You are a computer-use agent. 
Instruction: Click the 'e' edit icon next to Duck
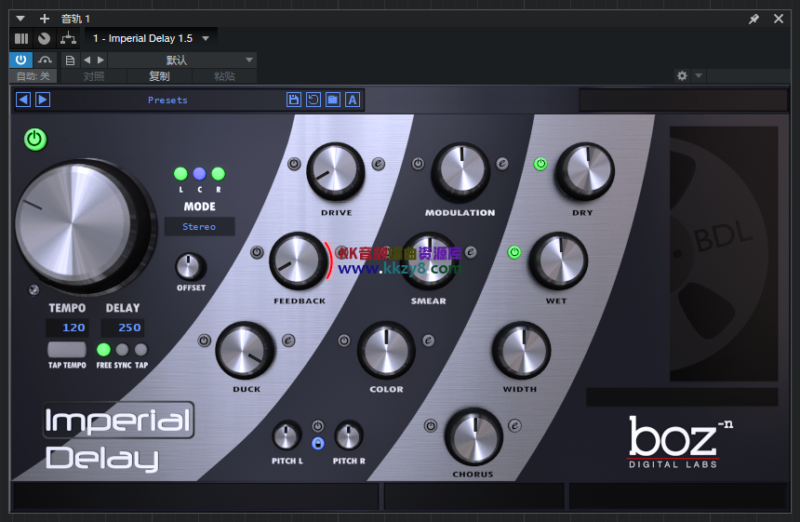click(x=288, y=340)
